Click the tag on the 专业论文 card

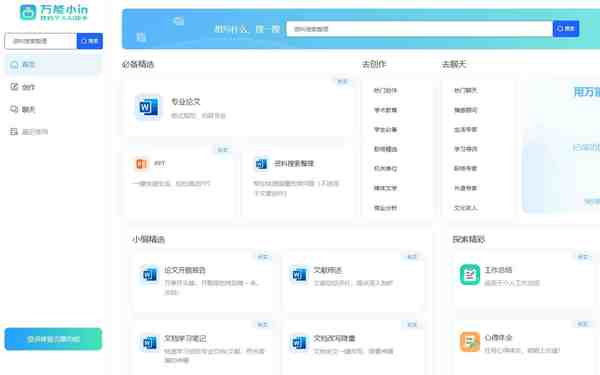342,82
